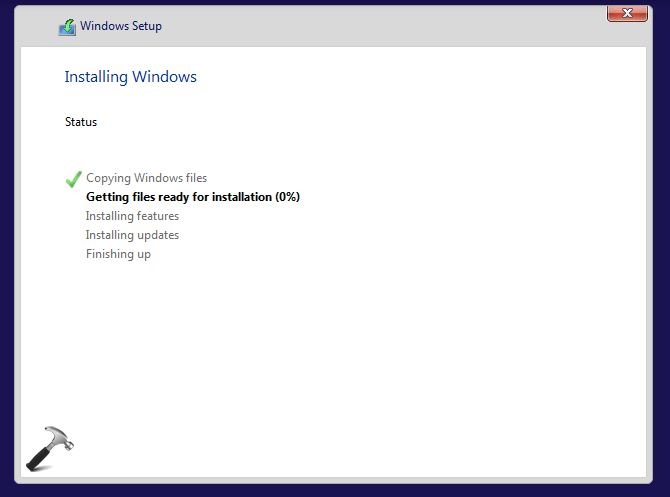670x497 pixels.
Task: Click the 'Status' label
Action: tap(81, 122)
